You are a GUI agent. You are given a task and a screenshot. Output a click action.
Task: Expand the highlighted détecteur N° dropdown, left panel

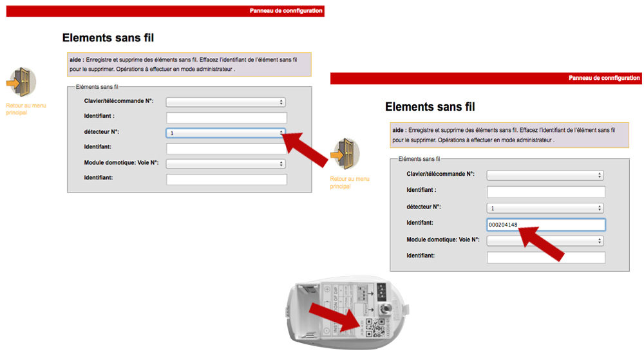click(226, 133)
